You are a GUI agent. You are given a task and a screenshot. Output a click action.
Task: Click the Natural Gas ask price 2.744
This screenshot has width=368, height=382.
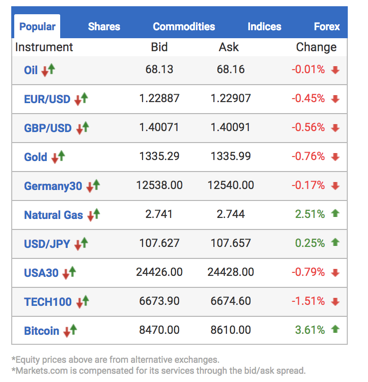(231, 214)
